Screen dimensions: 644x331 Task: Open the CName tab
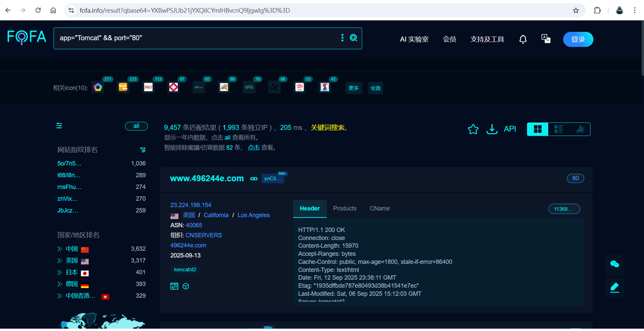[x=380, y=208]
